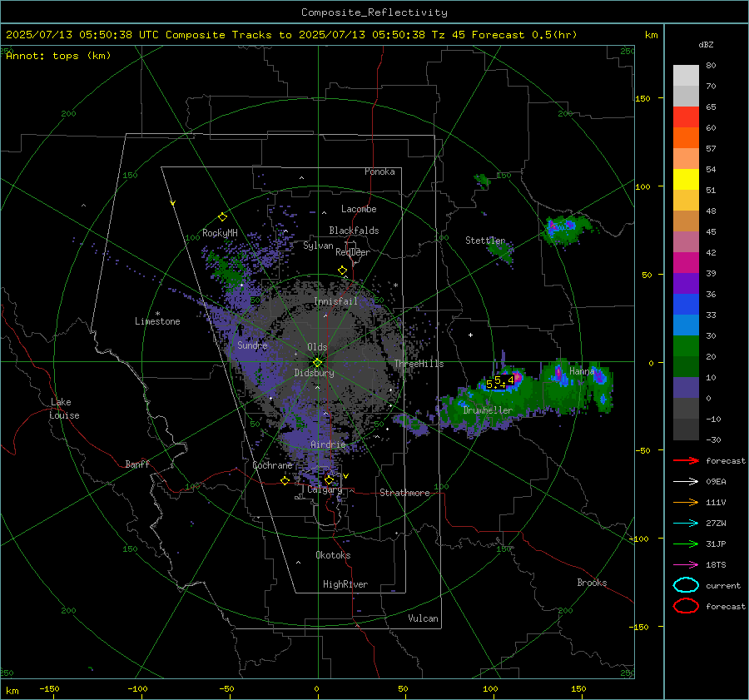Screen dimensions: 749x700
Task: Click the green 31JP track arrow
Action: coord(686,544)
